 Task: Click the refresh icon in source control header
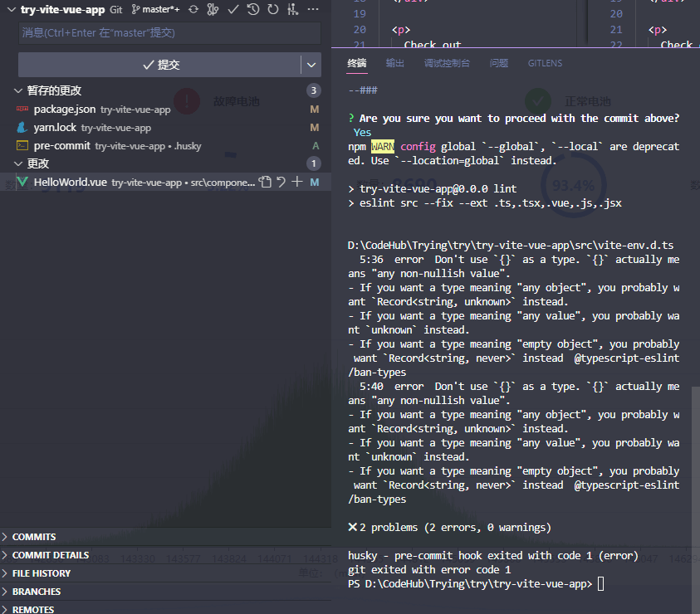(x=272, y=9)
